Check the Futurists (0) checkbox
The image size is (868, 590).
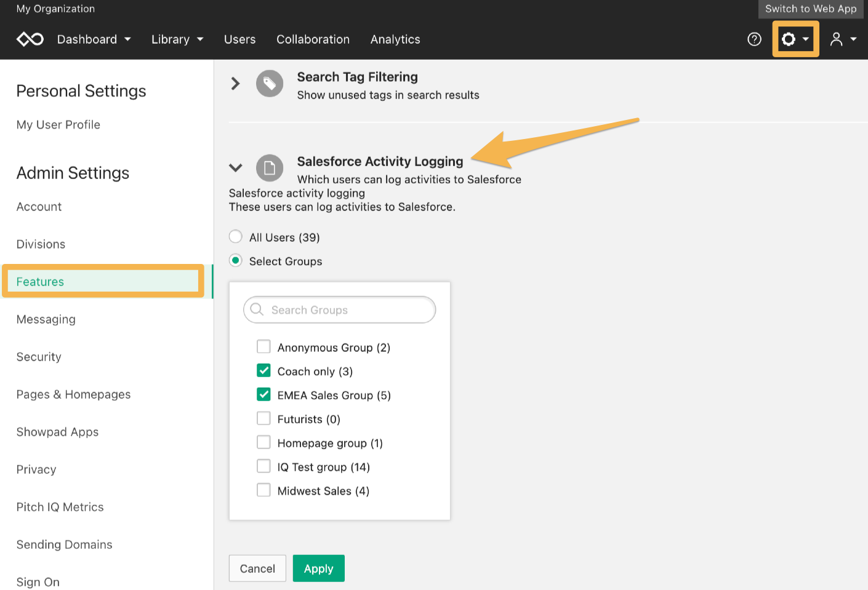coord(263,419)
